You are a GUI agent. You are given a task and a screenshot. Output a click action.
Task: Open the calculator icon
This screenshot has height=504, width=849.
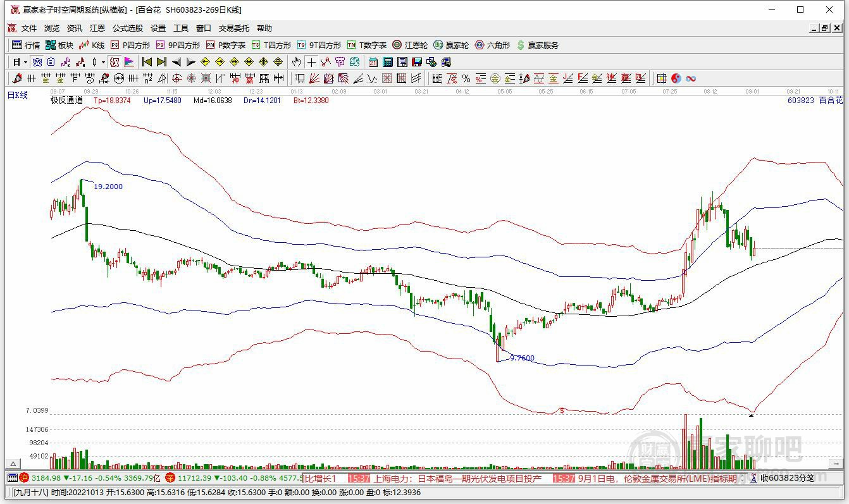[388, 62]
